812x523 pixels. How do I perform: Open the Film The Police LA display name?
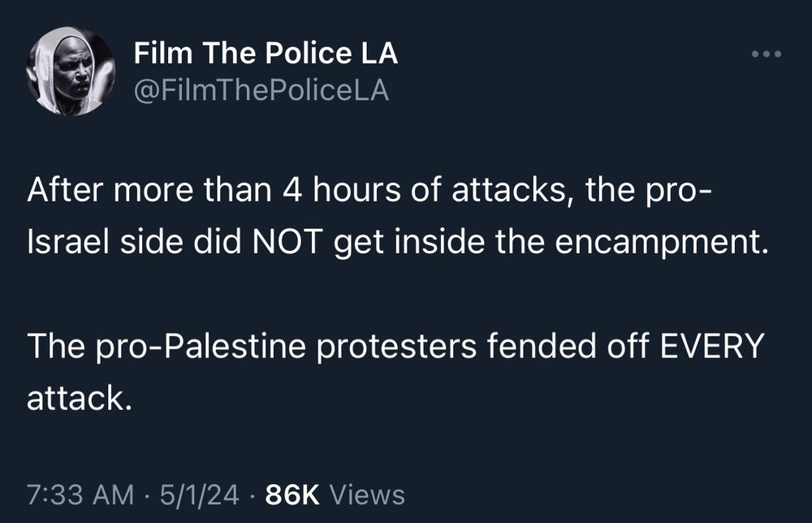coord(266,53)
